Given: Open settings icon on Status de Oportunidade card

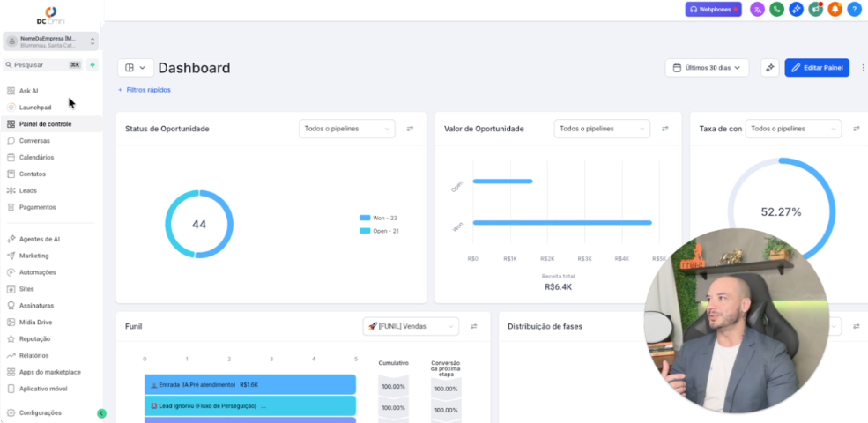Looking at the screenshot, I should tap(410, 129).
